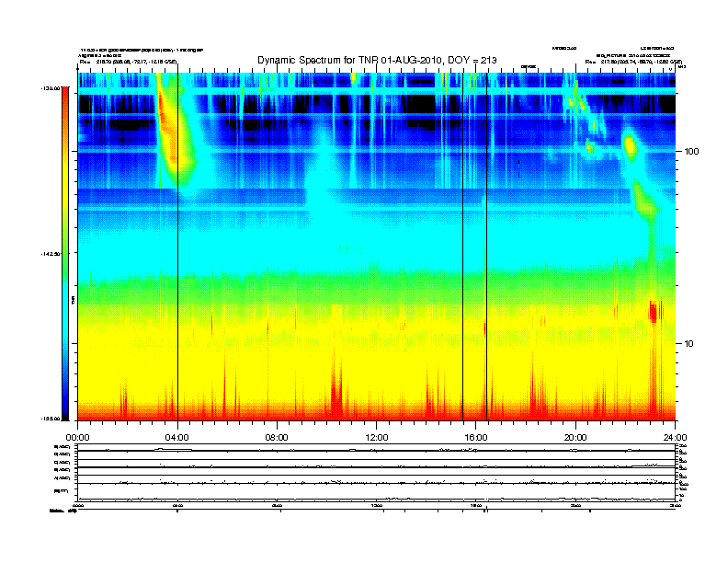Click the -142.50 color scale label

[51, 254]
